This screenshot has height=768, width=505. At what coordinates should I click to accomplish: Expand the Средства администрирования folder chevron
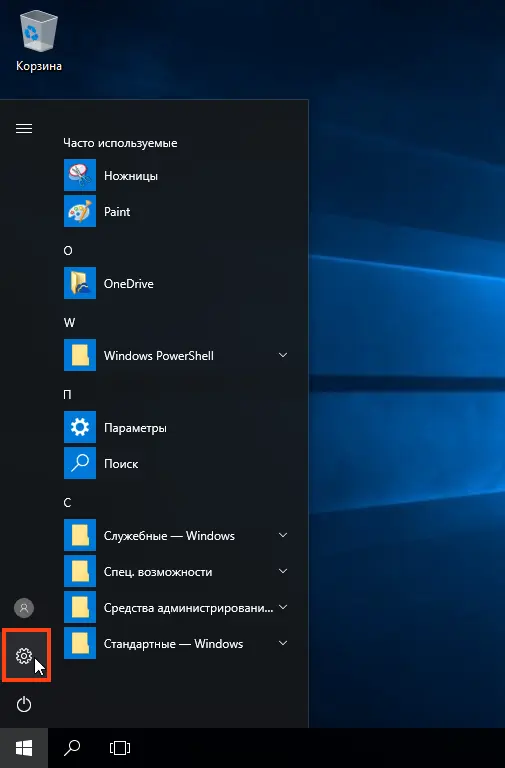[x=283, y=607]
